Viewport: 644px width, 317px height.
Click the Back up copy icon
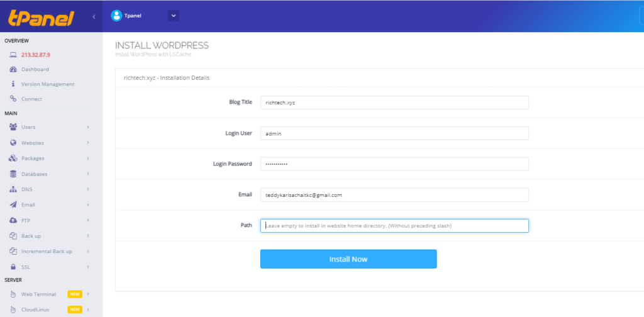pyautogui.click(x=13, y=236)
